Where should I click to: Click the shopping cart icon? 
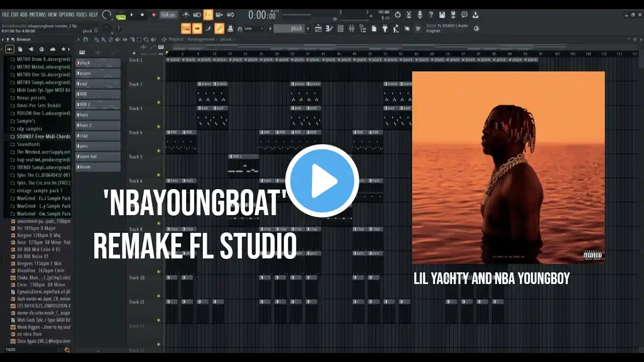418,29
